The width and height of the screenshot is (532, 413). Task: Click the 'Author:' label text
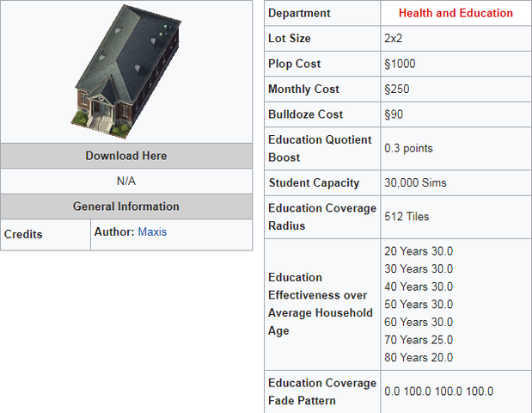click(114, 232)
